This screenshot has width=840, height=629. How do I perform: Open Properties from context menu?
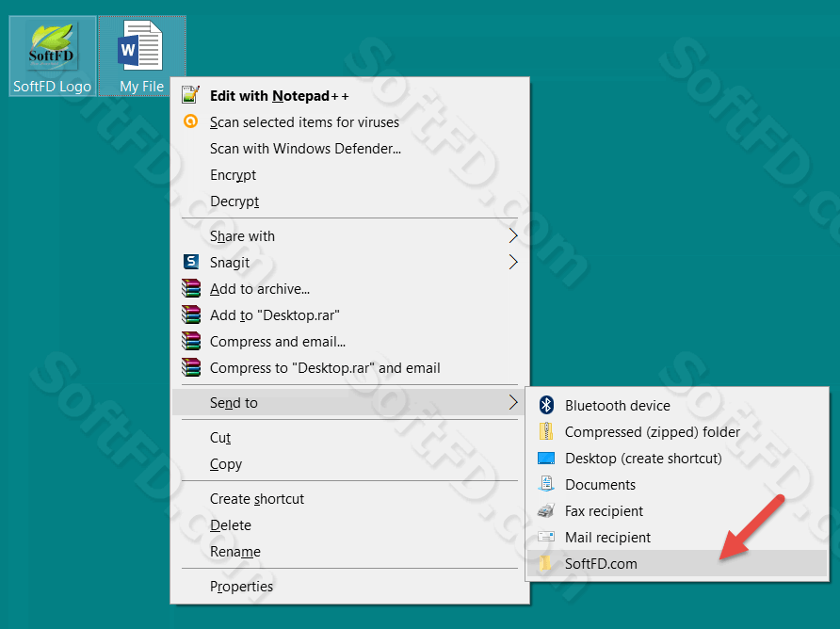pos(349,586)
